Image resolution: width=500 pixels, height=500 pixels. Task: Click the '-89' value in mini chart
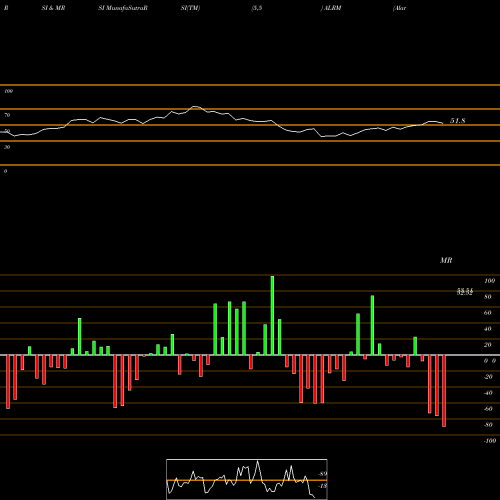[322, 474]
